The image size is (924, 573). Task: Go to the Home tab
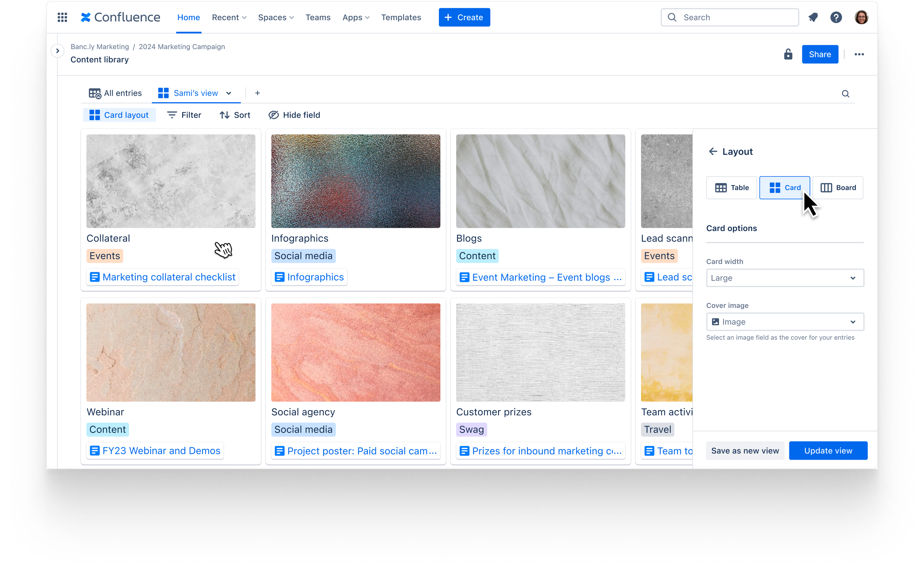pyautogui.click(x=188, y=17)
